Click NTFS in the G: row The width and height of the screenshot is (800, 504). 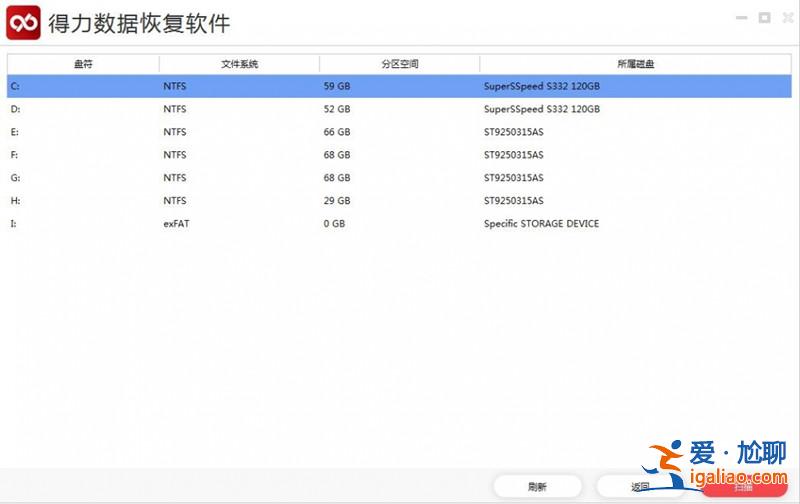(x=174, y=178)
